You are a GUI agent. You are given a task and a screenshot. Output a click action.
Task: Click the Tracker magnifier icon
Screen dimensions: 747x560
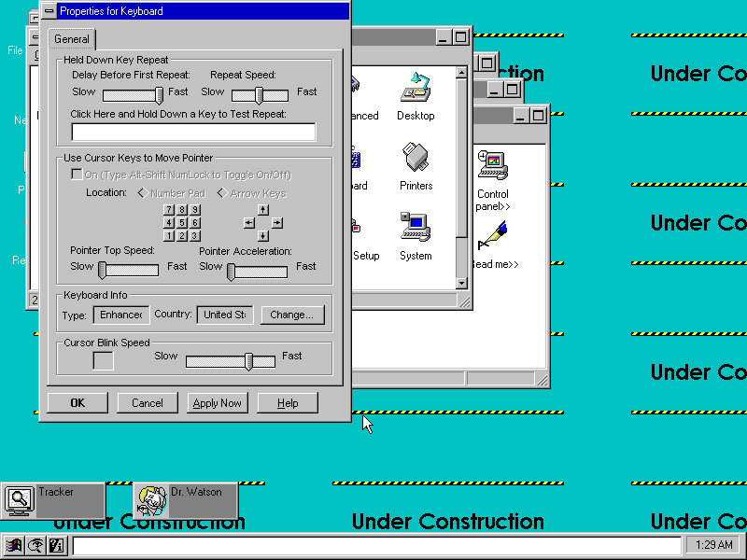click(20, 500)
